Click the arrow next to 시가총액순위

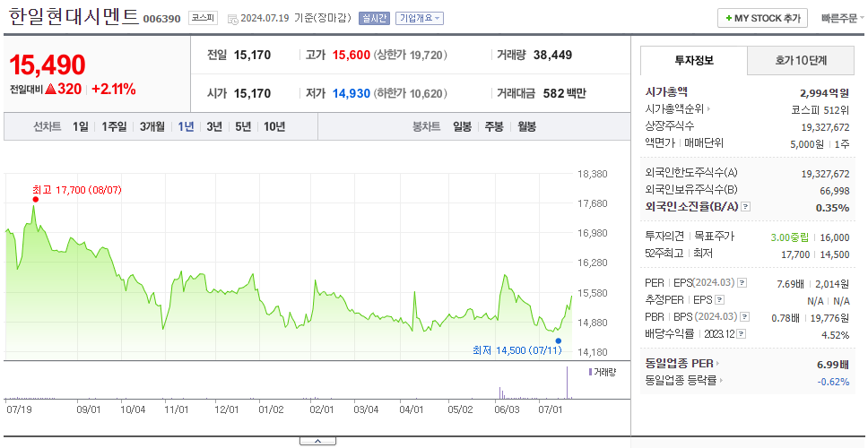tap(708, 109)
